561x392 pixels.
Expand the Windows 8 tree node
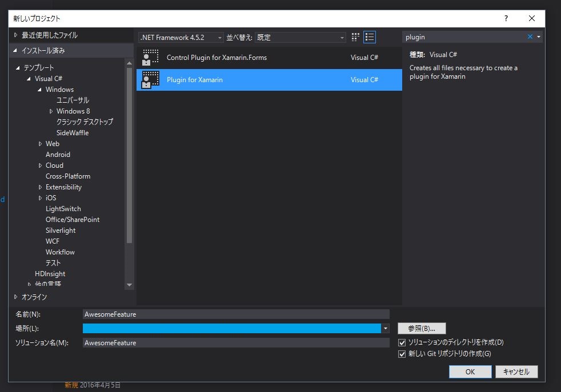(51, 111)
